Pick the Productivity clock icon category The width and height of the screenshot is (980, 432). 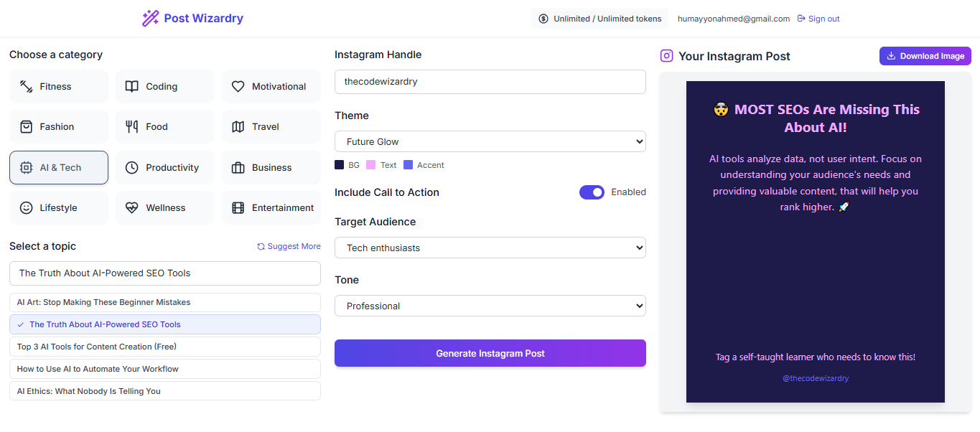coord(132,168)
